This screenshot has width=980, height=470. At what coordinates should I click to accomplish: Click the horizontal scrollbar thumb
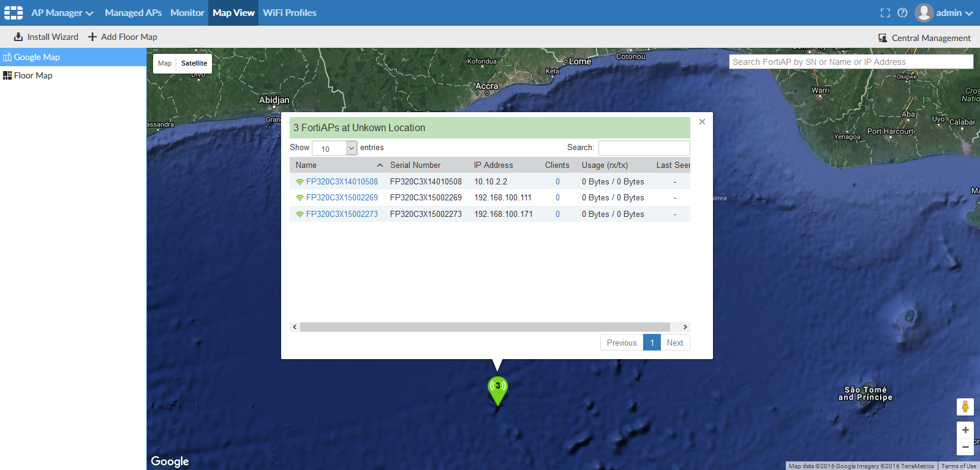point(485,327)
